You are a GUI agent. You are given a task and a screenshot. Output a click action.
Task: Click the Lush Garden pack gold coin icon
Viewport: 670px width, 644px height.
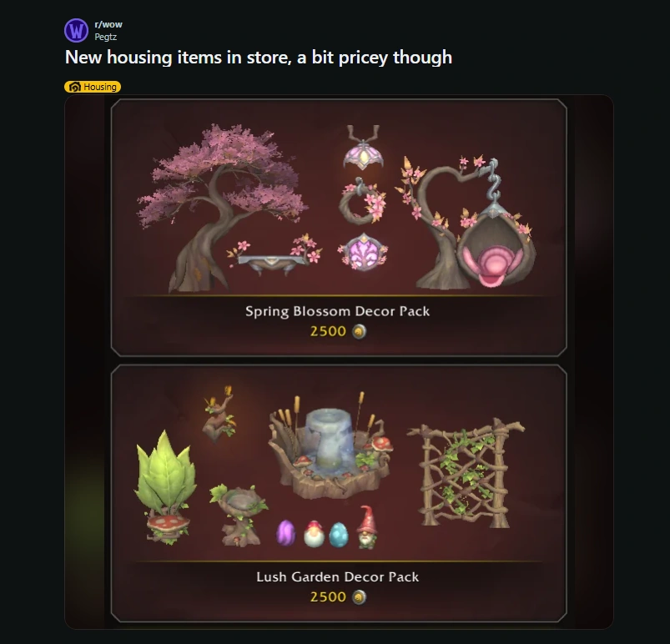pos(359,597)
